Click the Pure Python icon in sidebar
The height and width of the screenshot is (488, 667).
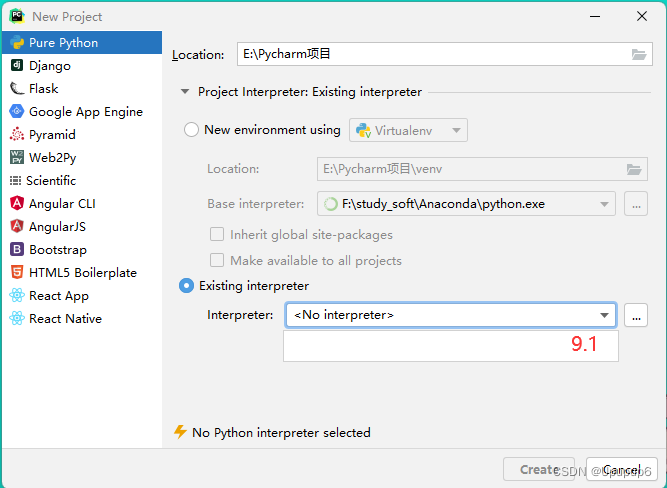tap(17, 43)
